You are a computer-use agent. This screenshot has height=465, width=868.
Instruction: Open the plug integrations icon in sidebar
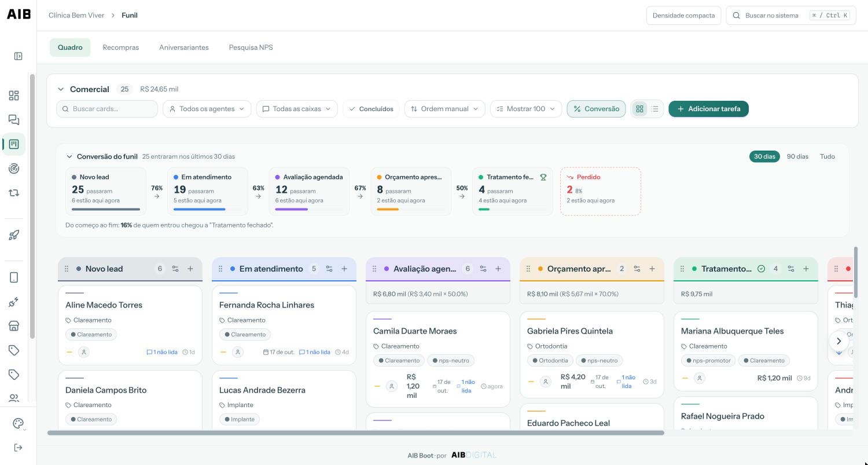point(14,302)
